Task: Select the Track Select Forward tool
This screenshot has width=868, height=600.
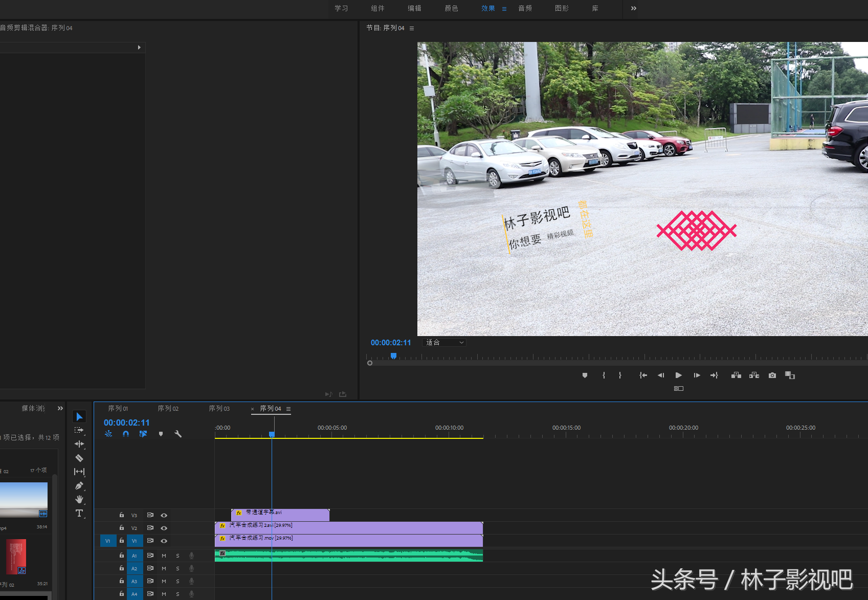Action: pos(79,430)
